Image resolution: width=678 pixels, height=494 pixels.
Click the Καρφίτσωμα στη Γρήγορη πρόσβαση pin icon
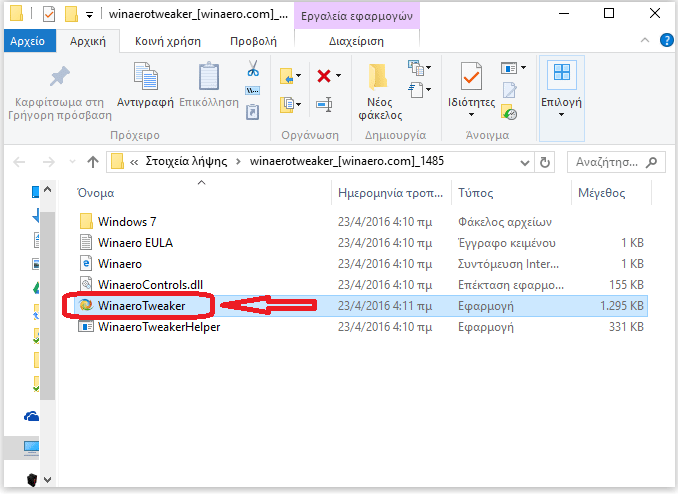59,77
